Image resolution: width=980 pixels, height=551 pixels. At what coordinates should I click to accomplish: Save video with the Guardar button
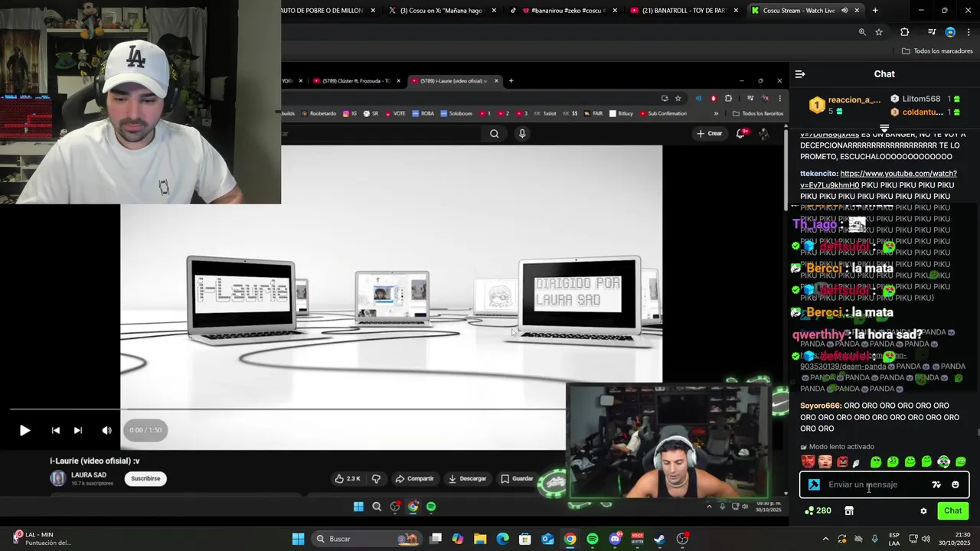[x=517, y=478]
